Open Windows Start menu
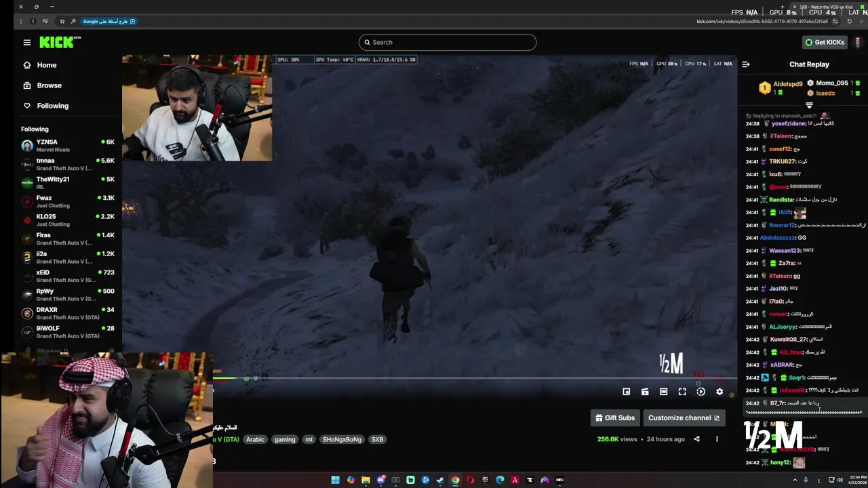The image size is (868, 488). pos(335,480)
